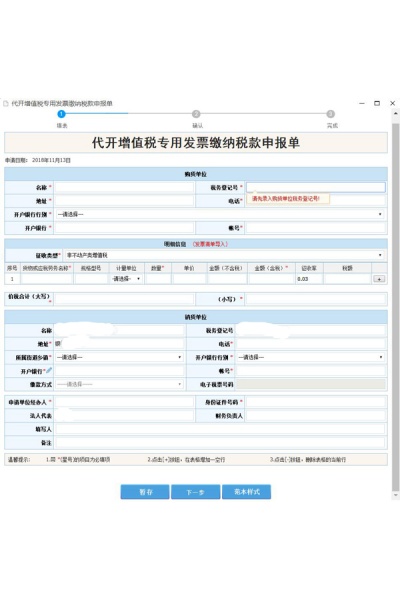Open buyer 开户银行行别 dropdown
Image resolution: width=400 pixels, height=600 pixels.
220,214
